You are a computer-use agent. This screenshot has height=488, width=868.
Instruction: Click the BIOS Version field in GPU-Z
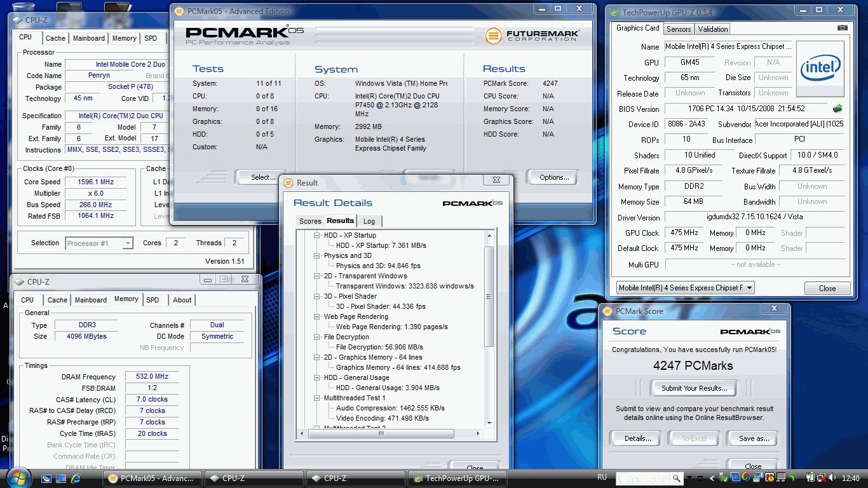point(747,109)
